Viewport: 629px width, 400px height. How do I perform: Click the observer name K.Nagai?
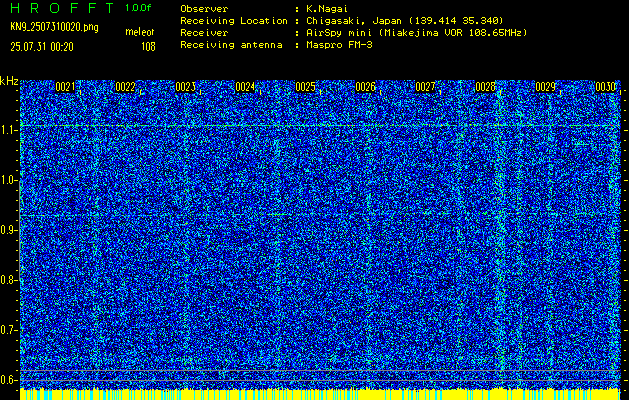pyautogui.click(x=326, y=9)
